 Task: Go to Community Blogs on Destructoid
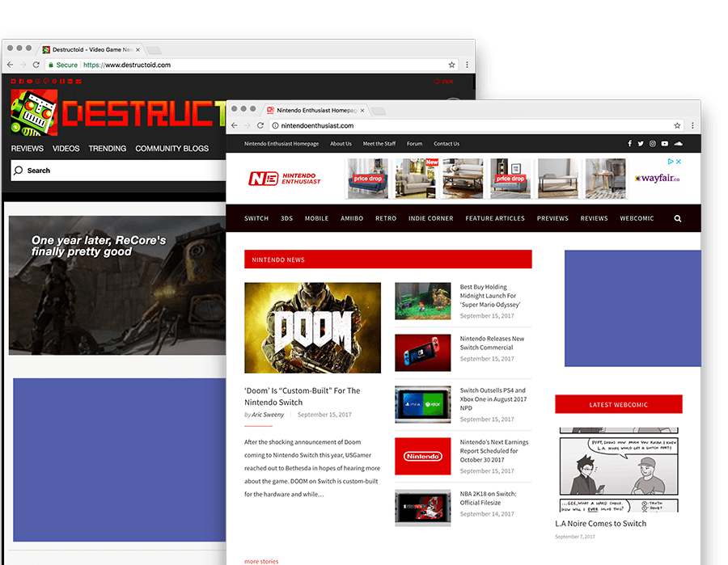(171, 149)
